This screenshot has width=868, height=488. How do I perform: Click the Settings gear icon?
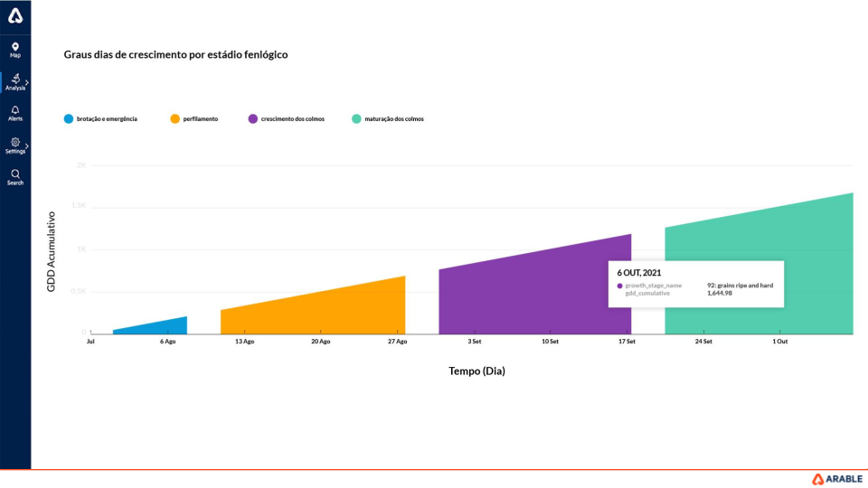(15, 143)
